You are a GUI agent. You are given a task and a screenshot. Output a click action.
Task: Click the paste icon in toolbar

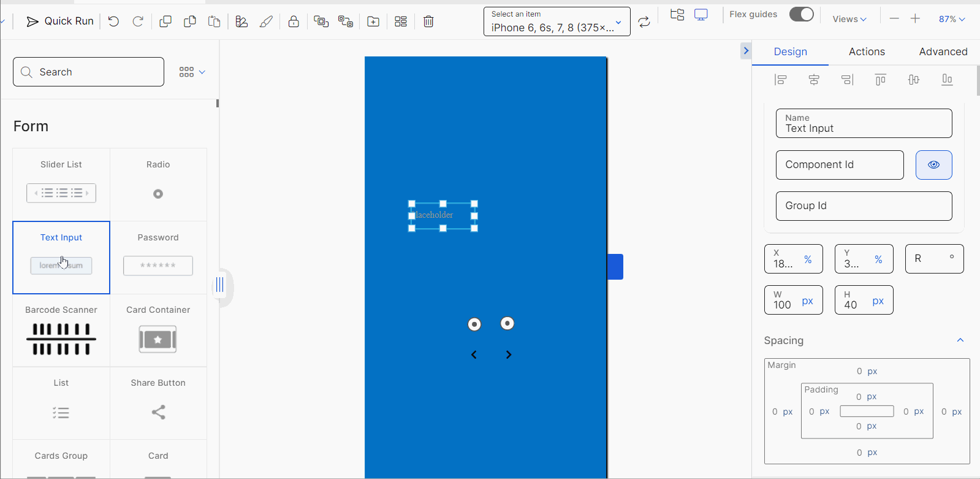214,21
